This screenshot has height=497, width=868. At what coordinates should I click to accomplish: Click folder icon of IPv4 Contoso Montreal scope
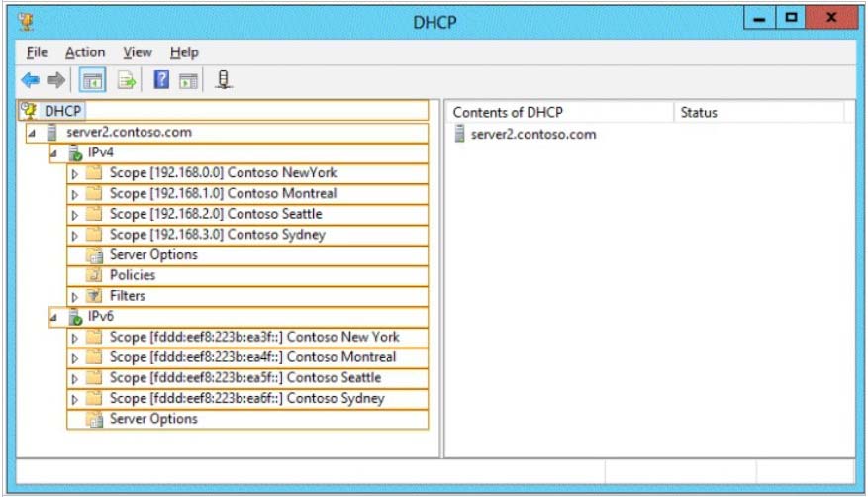94,193
